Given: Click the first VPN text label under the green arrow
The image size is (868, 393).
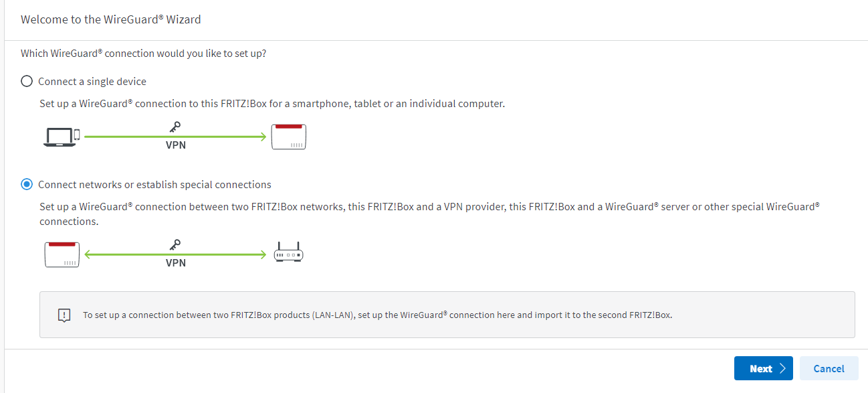Looking at the screenshot, I should coord(176,145).
